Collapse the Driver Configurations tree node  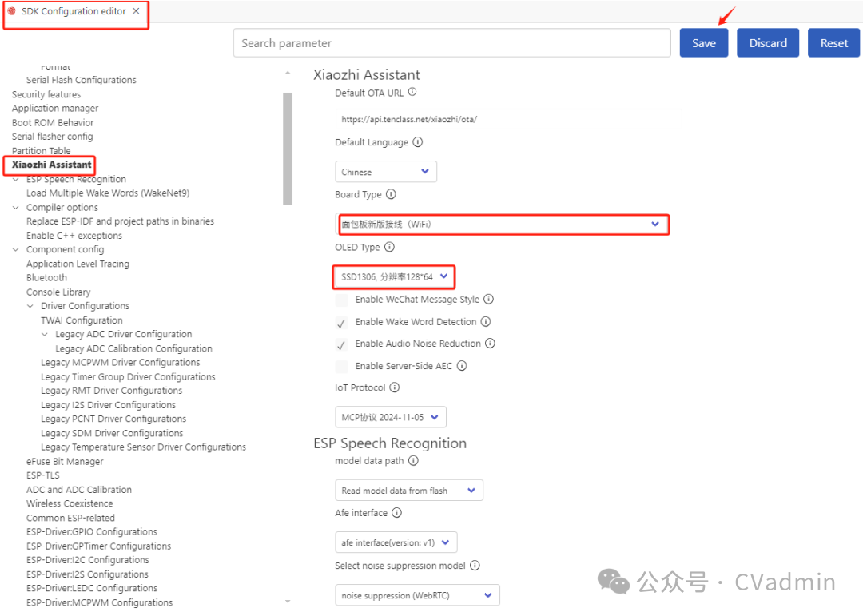[30, 306]
